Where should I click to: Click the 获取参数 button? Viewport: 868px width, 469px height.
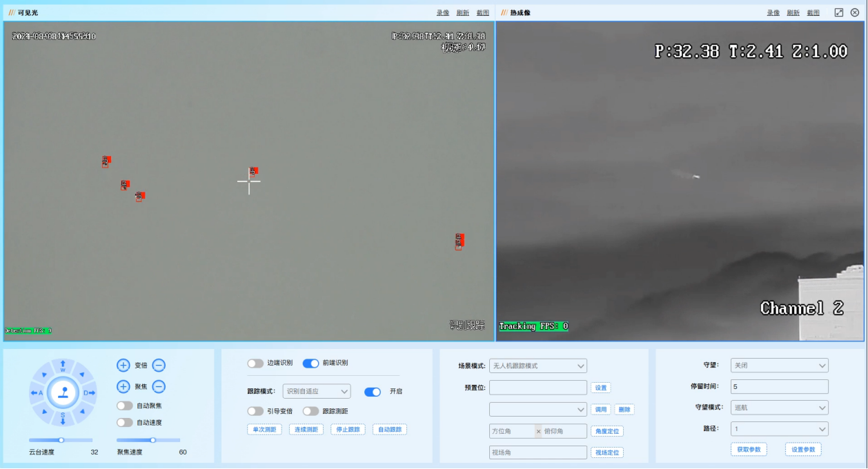[749, 450]
